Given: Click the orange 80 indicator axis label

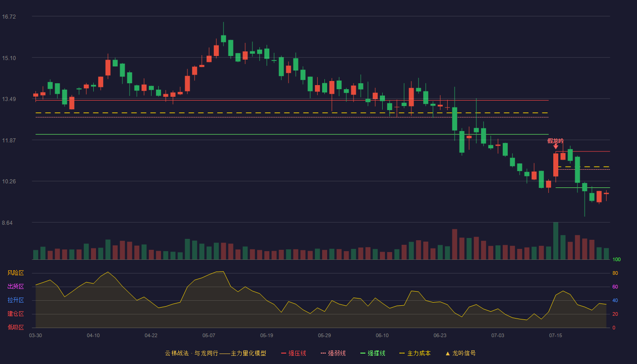Looking at the screenshot, I should click(615, 273).
